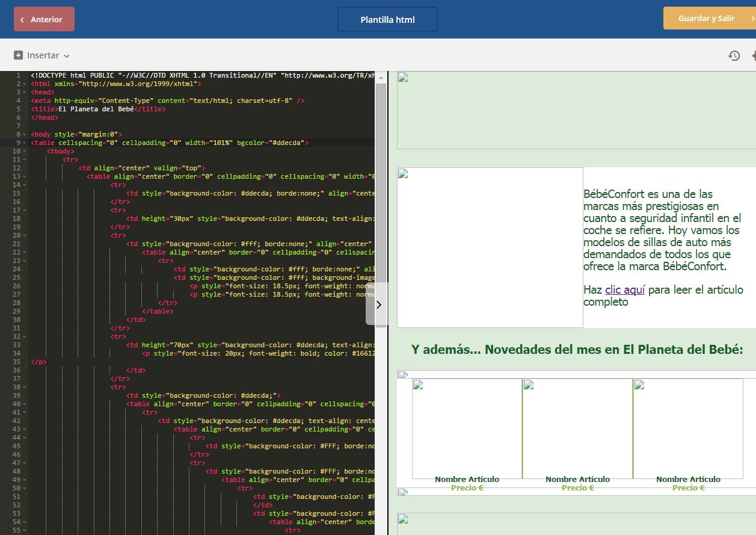Select the second product image placeholder
The height and width of the screenshot is (535, 756).
(x=577, y=428)
